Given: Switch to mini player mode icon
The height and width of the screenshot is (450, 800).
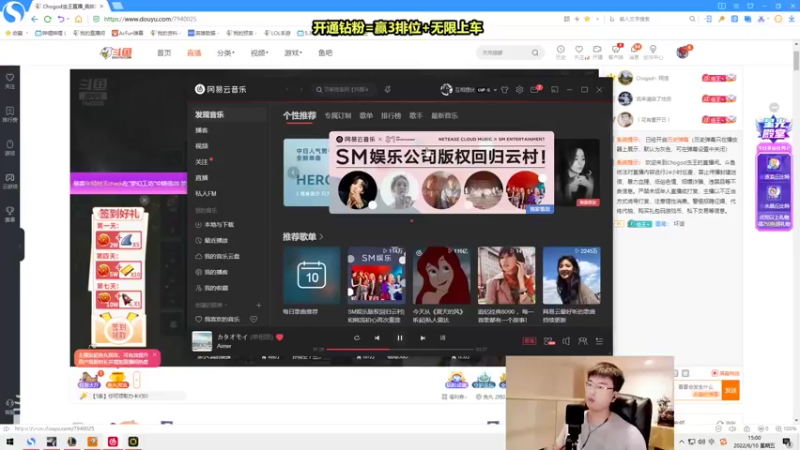Looking at the screenshot, I should 555,90.
